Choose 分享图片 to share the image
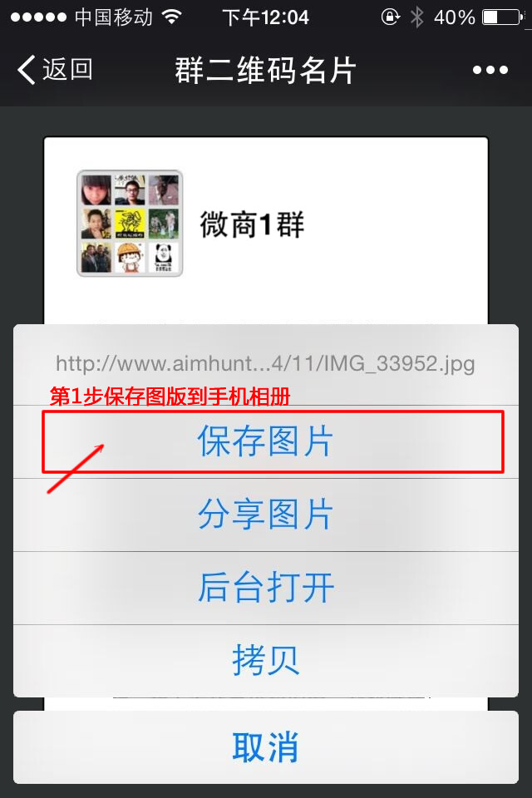Screen dimensions: 532x798 pyautogui.click(x=266, y=515)
